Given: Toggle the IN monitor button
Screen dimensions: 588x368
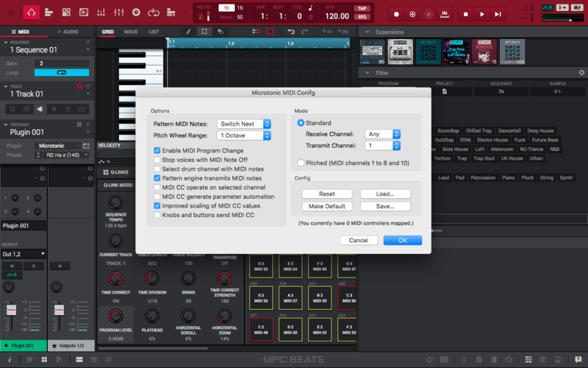Looking at the screenshot, I should tap(445, 14).
